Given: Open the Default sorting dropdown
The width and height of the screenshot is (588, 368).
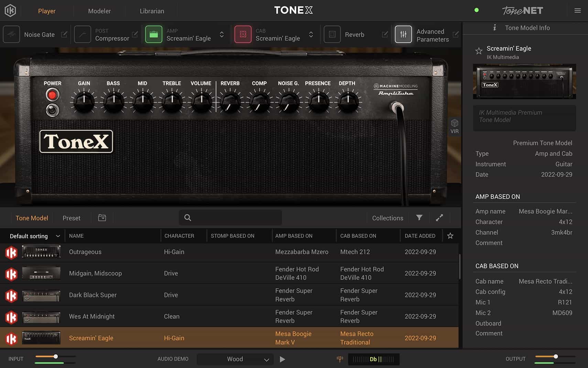Looking at the screenshot, I should (34, 236).
